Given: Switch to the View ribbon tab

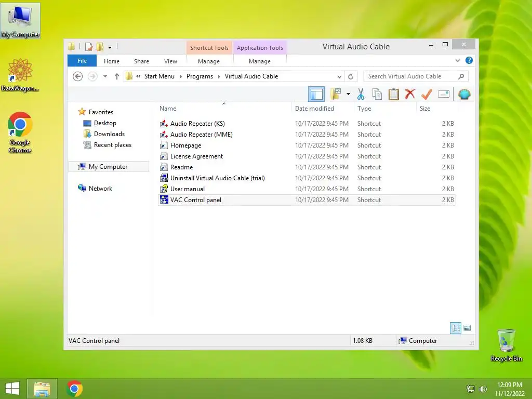Looking at the screenshot, I should (x=170, y=61).
